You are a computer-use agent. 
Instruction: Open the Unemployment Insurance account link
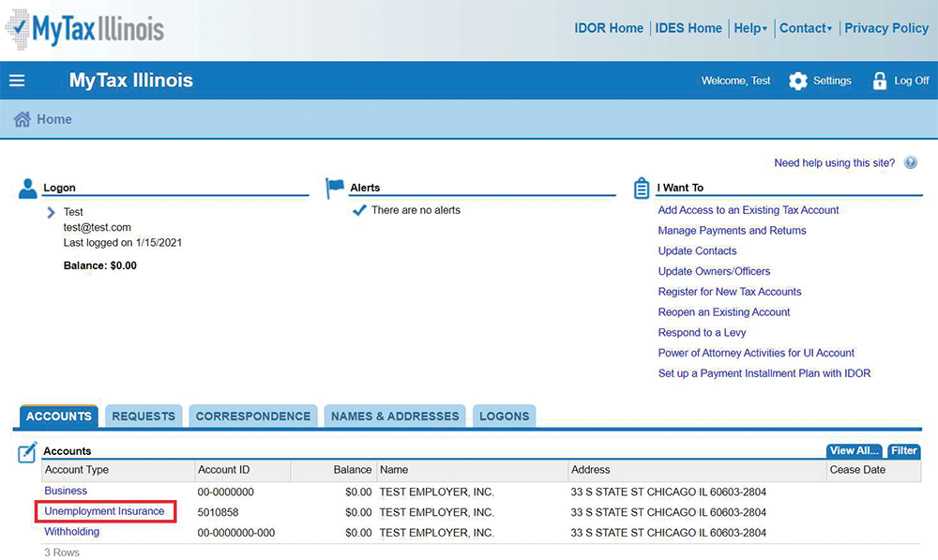(x=104, y=511)
